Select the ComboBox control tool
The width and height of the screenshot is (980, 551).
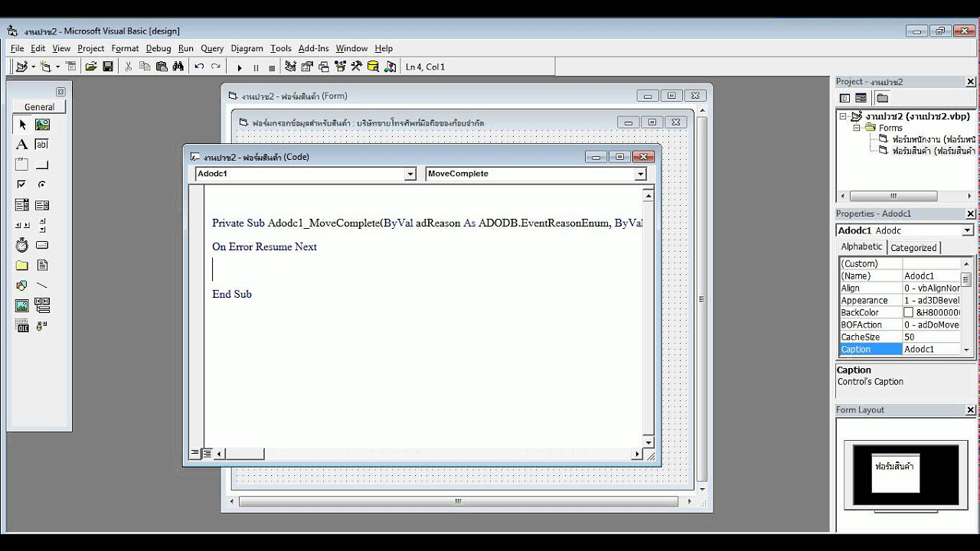[x=21, y=205]
